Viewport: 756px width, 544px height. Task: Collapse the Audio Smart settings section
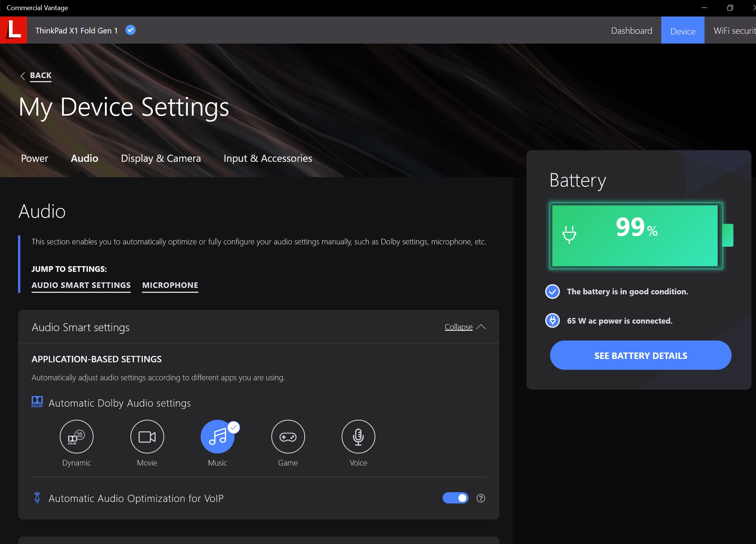(x=458, y=327)
